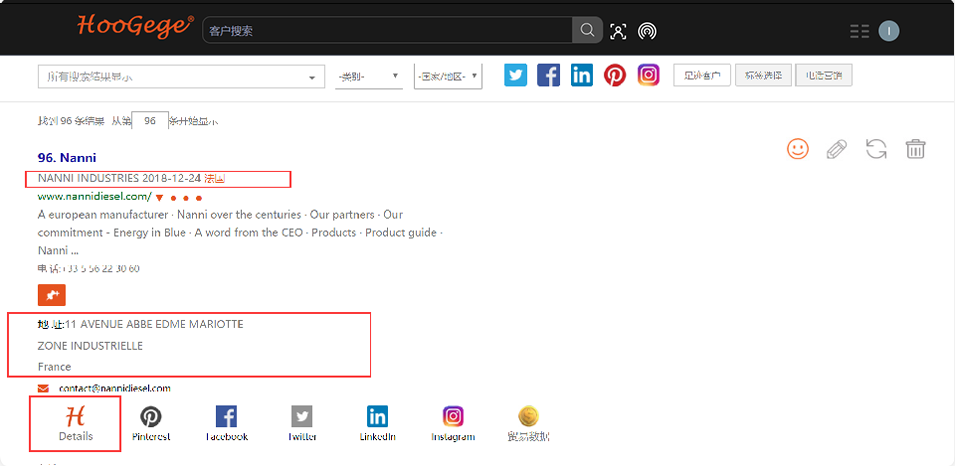Click the last gray toolbar button

823,76
